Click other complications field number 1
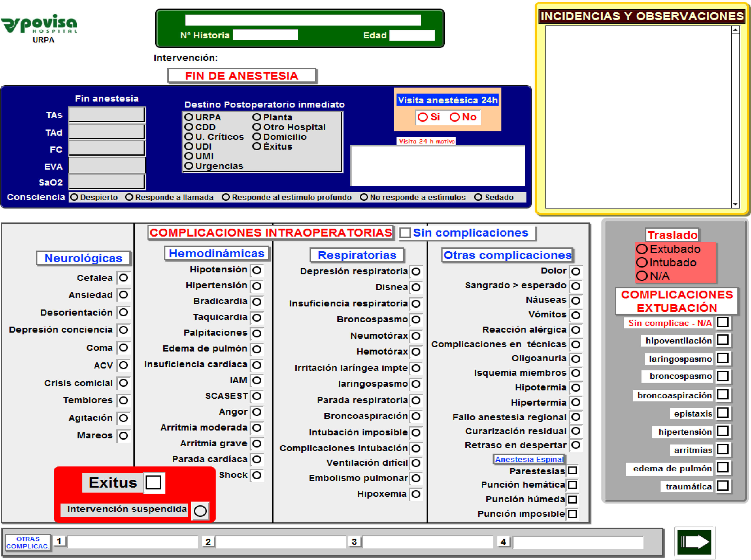 [133, 542]
